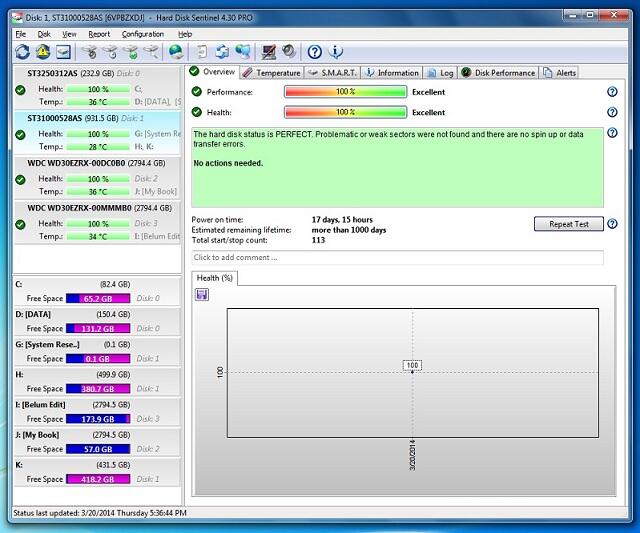
Task: Click H: free space bar 380.7 GB
Action: coord(98,389)
